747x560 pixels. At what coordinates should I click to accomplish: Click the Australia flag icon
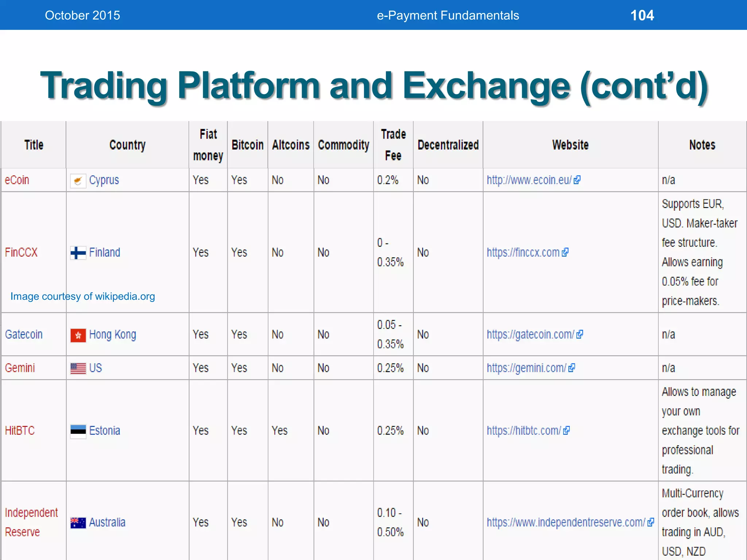click(78, 523)
